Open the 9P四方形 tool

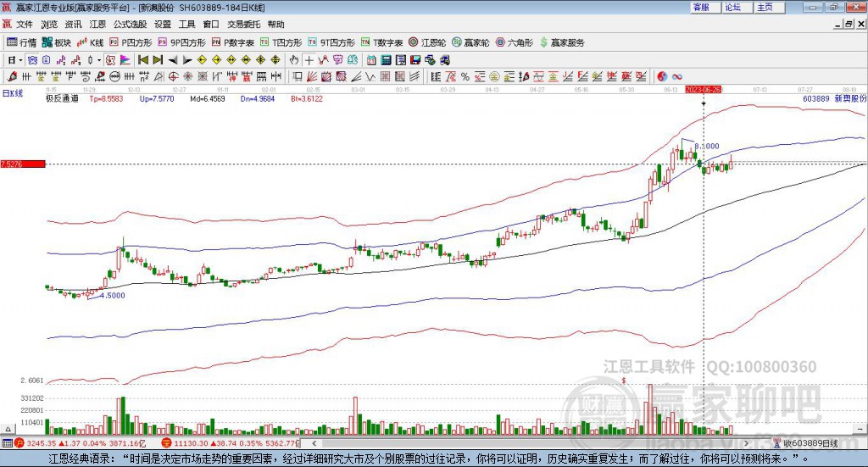(x=181, y=42)
